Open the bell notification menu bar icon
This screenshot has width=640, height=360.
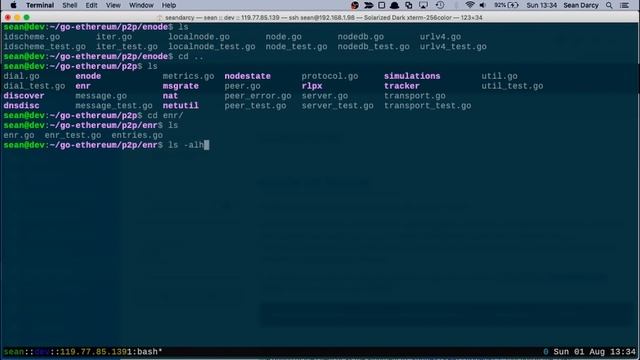coord(394,5)
